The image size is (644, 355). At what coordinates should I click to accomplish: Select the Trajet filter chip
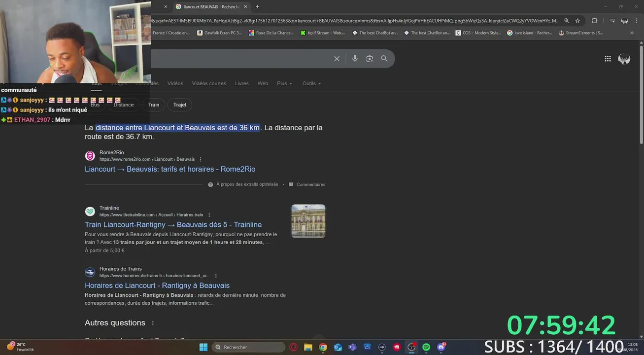[180, 105]
